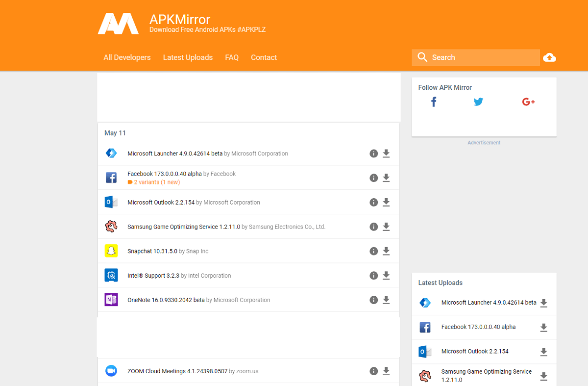This screenshot has width=588, height=386.
Task: Open ZOOM Cloud Meetings 4.1.24398.0507 link
Action: [x=177, y=371]
